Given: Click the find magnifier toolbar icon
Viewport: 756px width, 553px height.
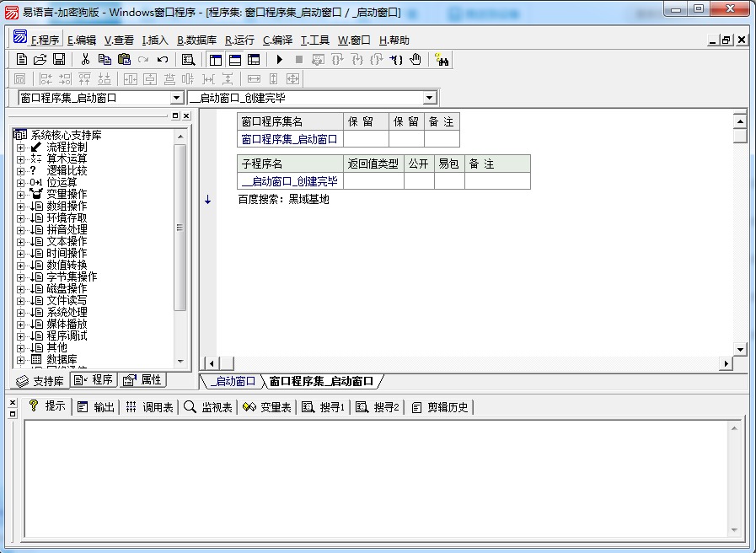Looking at the screenshot, I should click(x=188, y=60).
